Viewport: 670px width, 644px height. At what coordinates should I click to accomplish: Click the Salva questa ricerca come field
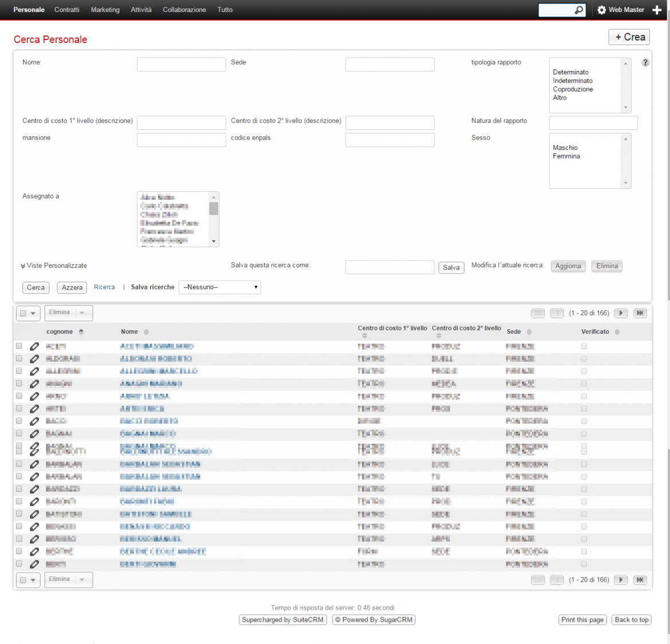coord(390,267)
